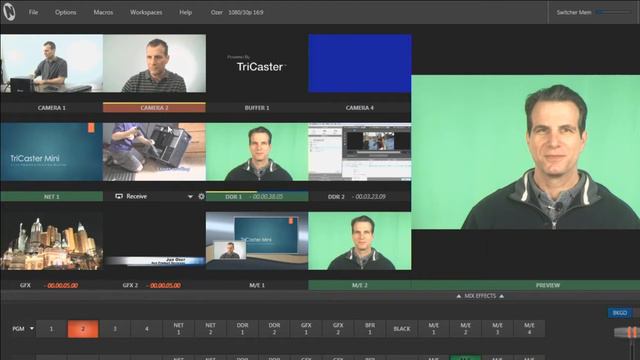
Task: Select GFX 2 lower-third title thumbnail
Action: (x=154, y=241)
